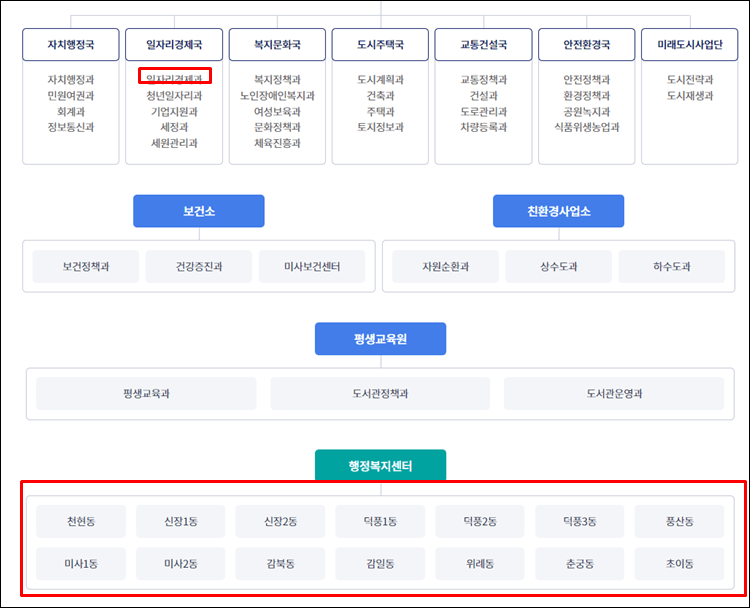Go to 환경정책과 department

pos(587,96)
